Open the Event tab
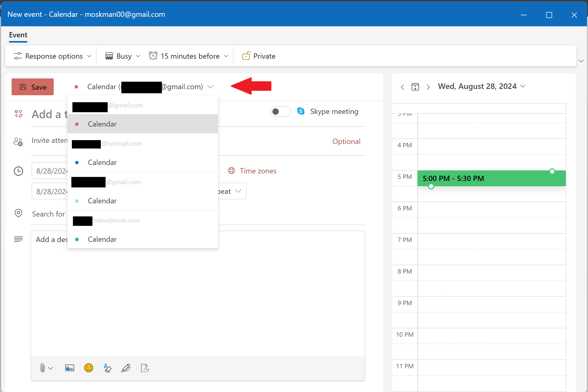This screenshot has height=392, width=588. point(18,34)
